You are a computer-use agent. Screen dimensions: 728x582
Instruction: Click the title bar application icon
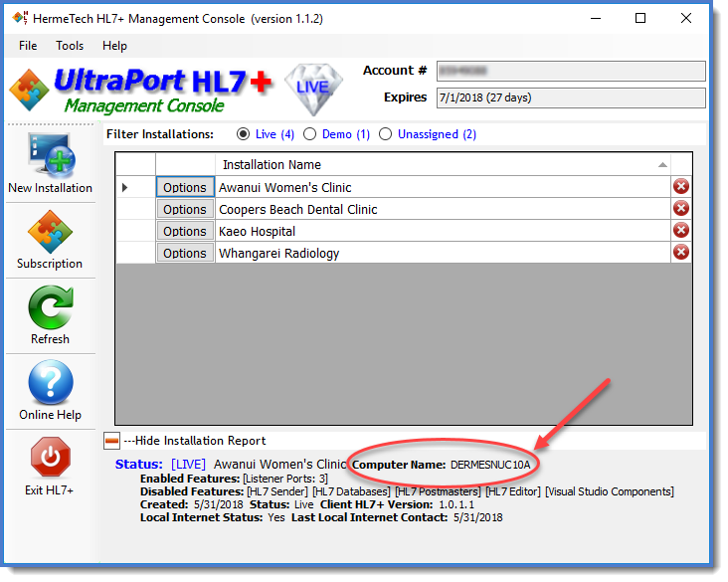[21, 18]
